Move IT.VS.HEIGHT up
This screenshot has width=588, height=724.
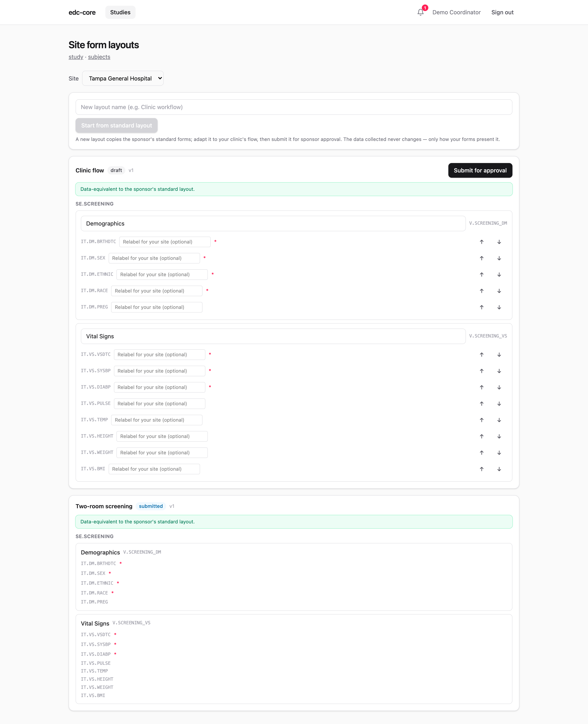coord(482,436)
